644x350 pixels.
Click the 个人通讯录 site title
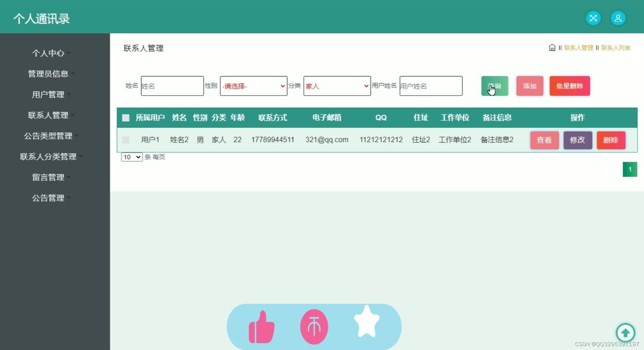pos(41,19)
